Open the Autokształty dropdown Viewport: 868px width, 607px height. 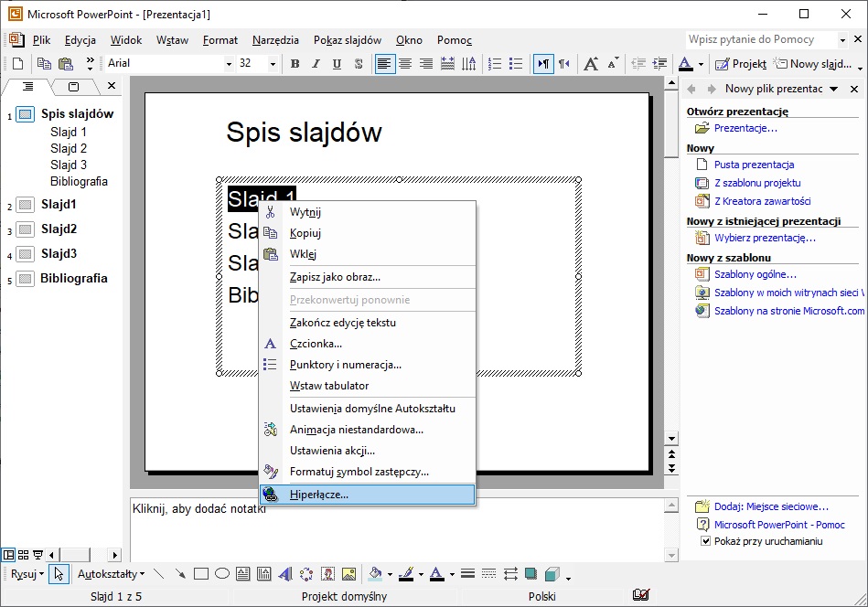click(111, 574)
